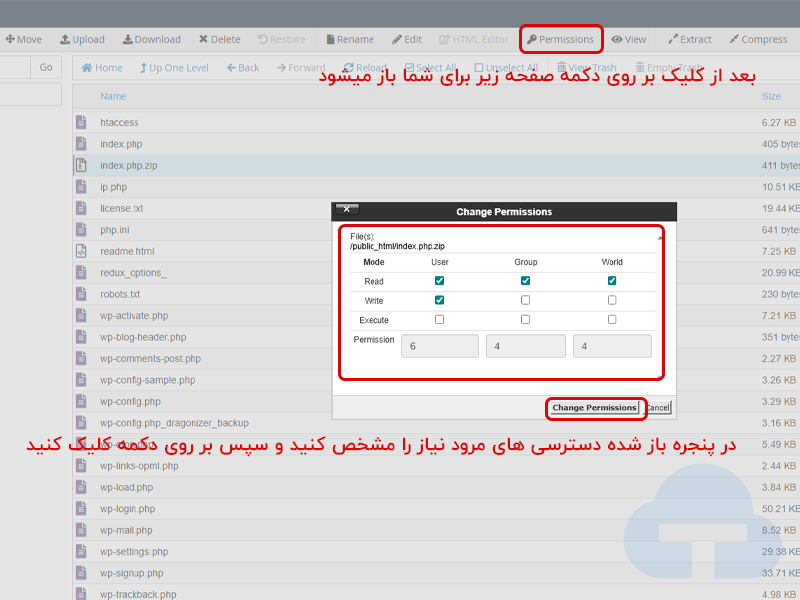Sort files by Size column
800x600 pixels.
click(x=771, y=96)
